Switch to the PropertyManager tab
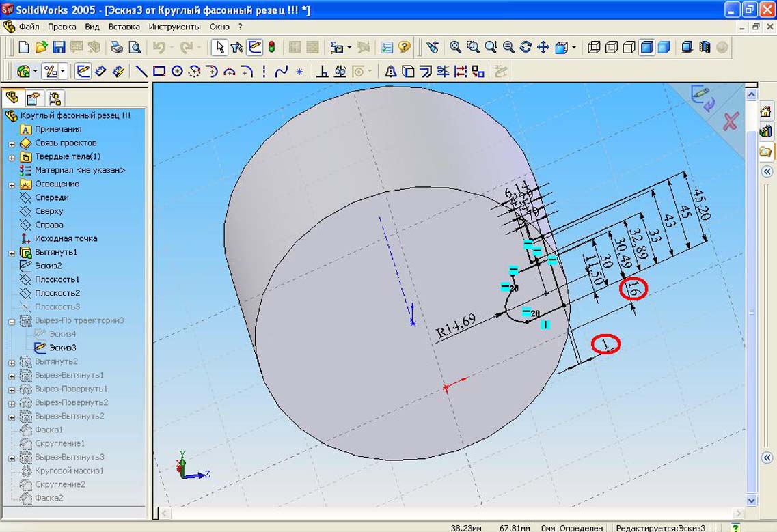 pyautogui.click(x=33, y=98)
